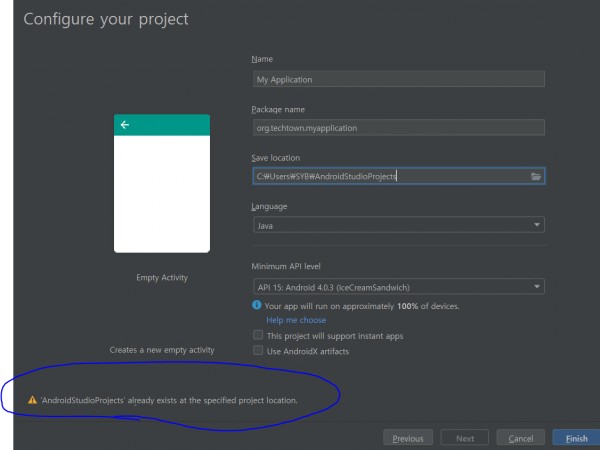The height and width of the screenshot is (450, 600).
Task: Click the Package name field
Action: click(399, 127)
